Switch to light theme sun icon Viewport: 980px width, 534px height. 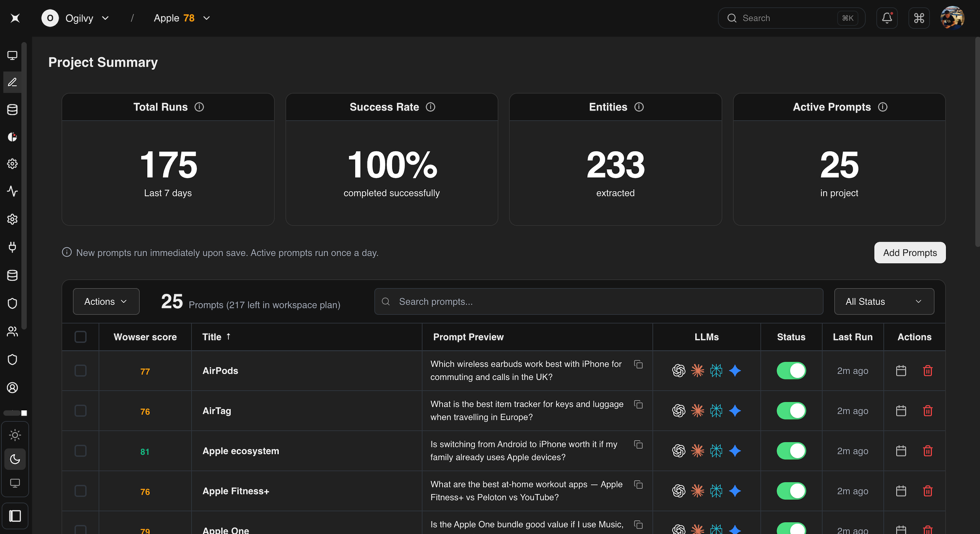(15, 435)
